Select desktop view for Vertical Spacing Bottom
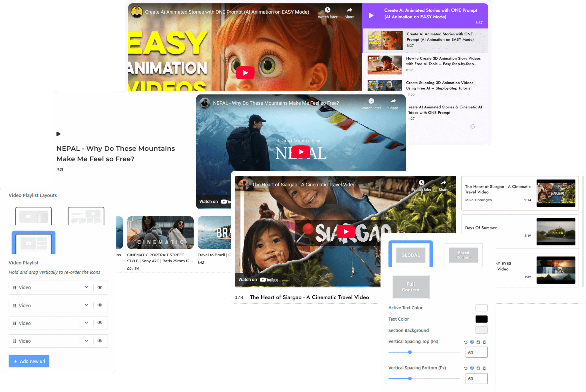 (x=472, y=368)
